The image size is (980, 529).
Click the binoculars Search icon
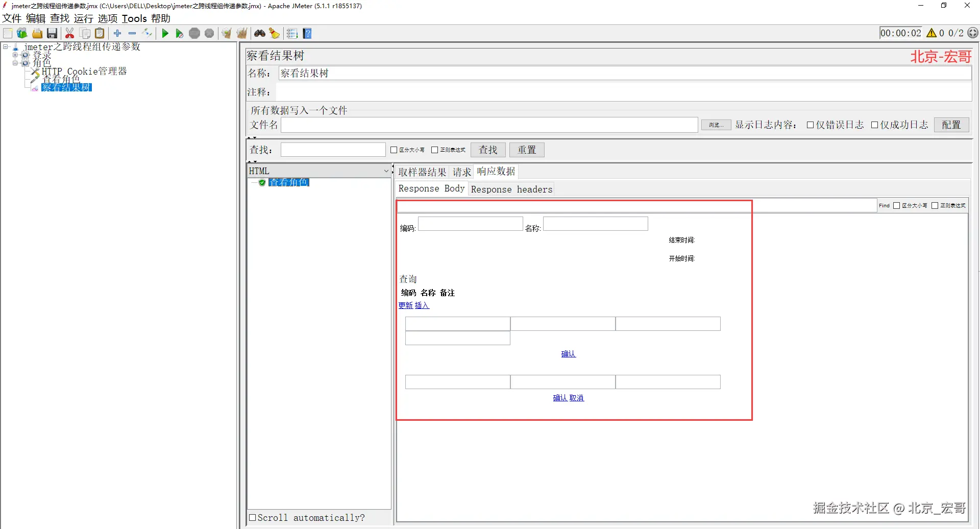[260, 34]
